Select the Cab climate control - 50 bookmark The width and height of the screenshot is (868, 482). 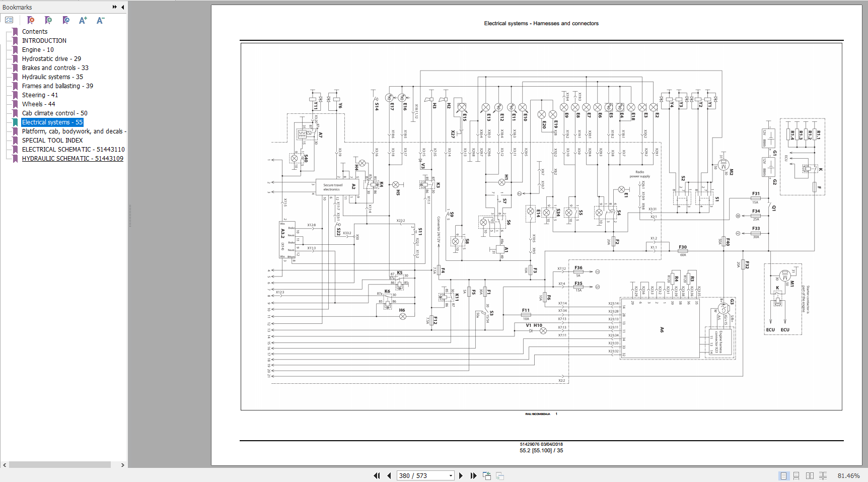pos(54,113)
